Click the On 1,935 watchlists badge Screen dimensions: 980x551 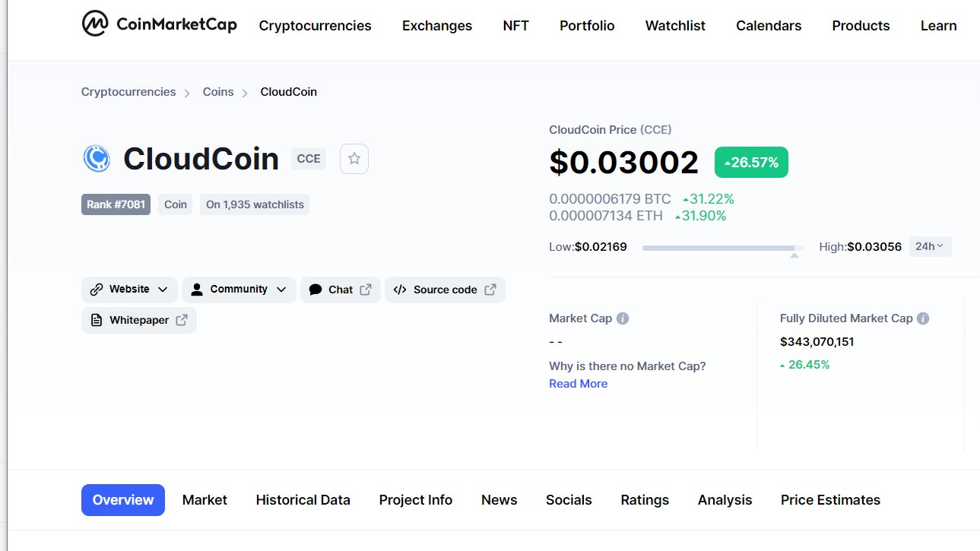(x=255, y=204)
